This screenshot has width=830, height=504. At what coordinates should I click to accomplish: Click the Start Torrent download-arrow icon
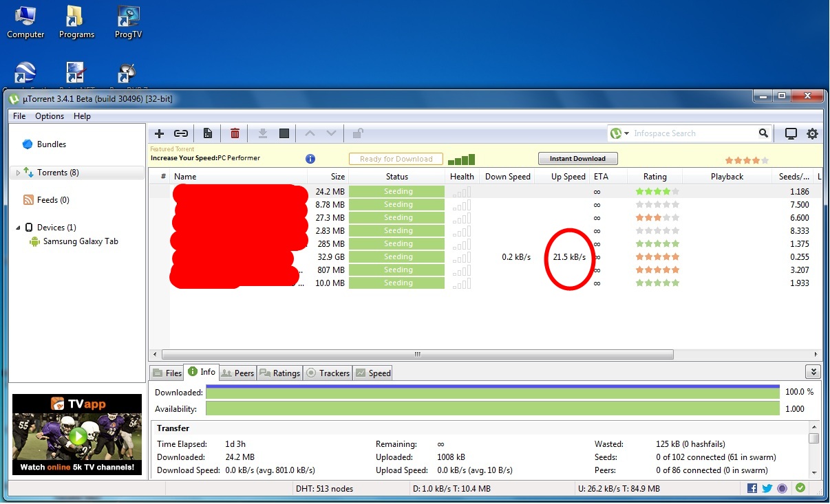click(x=262, y=133)
